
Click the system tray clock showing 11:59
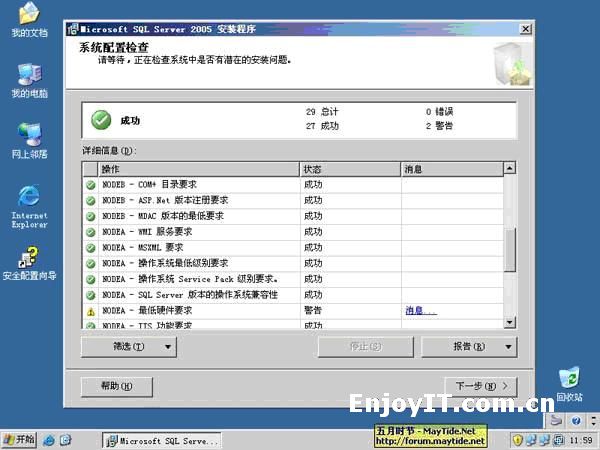click(x=580, y=440)
